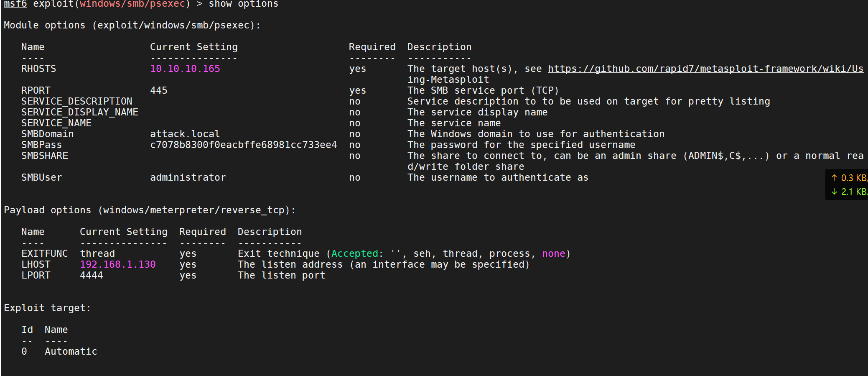
Task: Click the SMBDomain option name
Action: 48,134
